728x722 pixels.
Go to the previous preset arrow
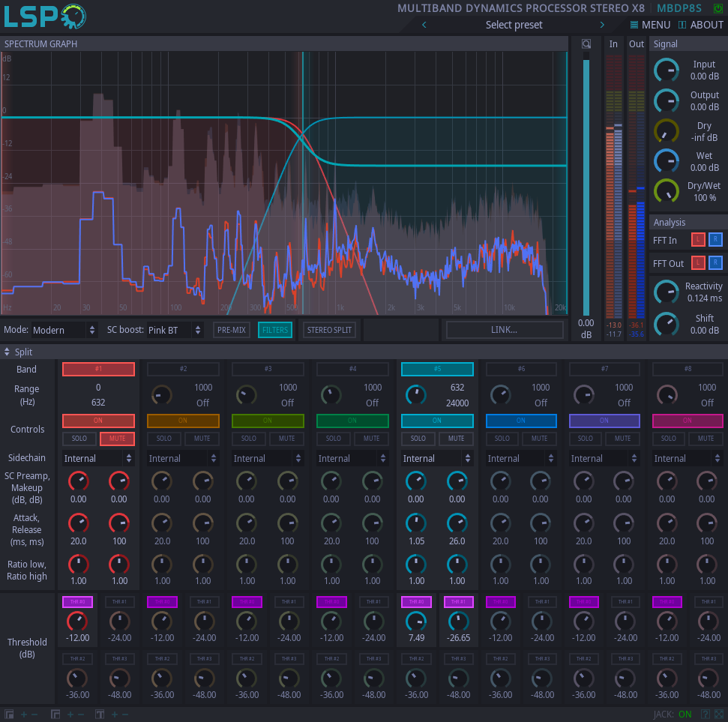(x=424, y=25)
